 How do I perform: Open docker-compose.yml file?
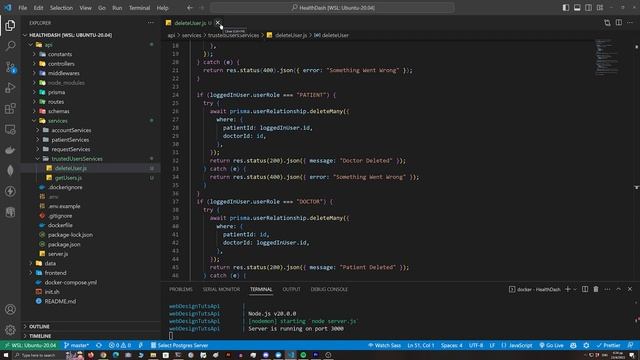click(x=71, y=282)
